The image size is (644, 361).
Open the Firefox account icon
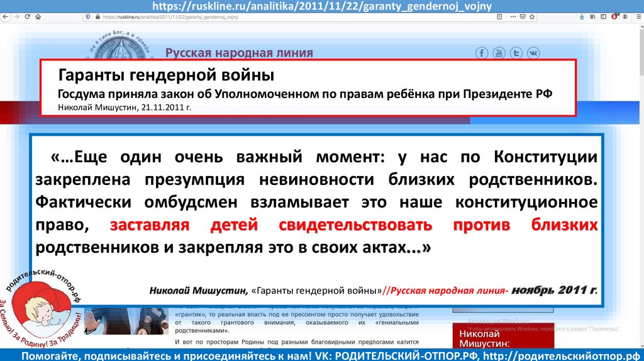pos(625,17)
